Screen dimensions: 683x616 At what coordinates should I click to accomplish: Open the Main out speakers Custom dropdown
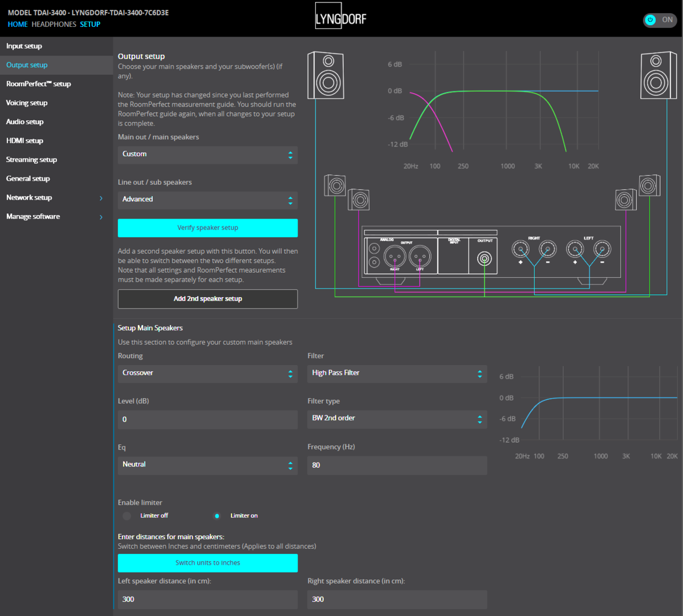[208, 155]
